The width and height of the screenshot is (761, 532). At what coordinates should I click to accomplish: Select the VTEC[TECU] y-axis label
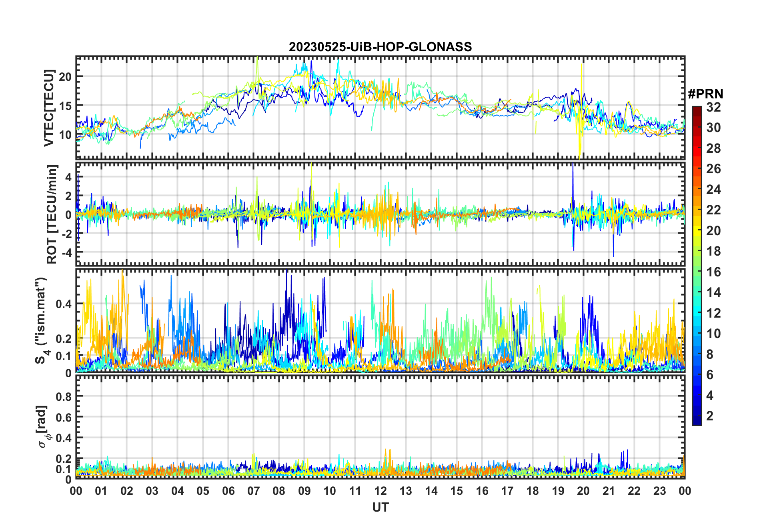click(49, 108)
